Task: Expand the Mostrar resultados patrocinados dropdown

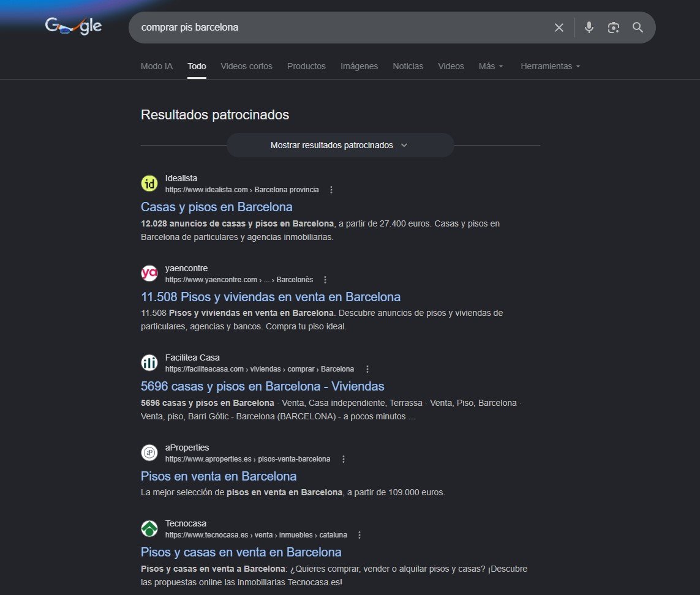Action: [x=340, y=145]
